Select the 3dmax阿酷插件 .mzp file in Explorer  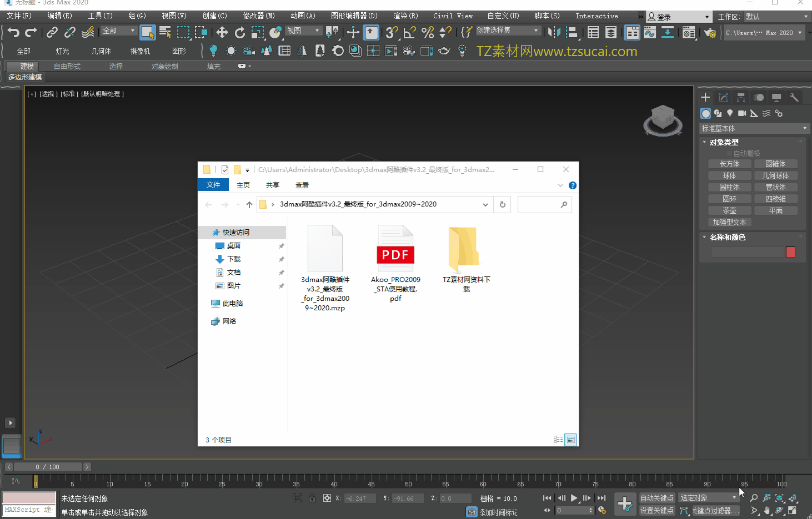[325, 269]
